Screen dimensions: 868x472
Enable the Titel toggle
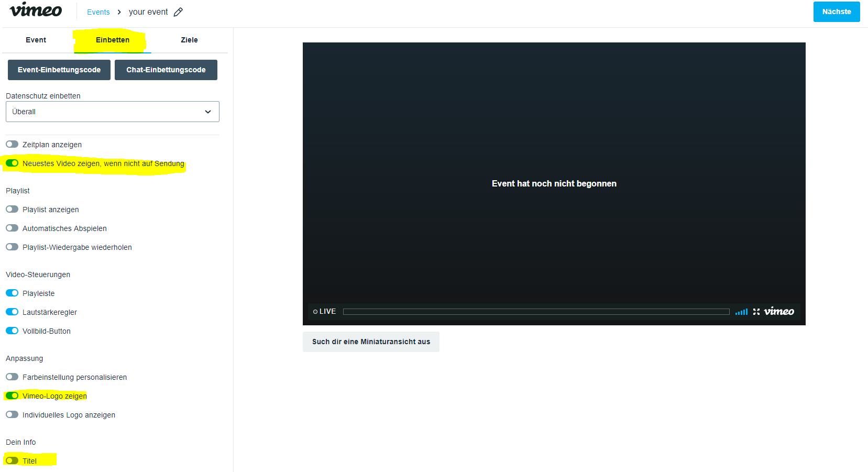point(12,460)
